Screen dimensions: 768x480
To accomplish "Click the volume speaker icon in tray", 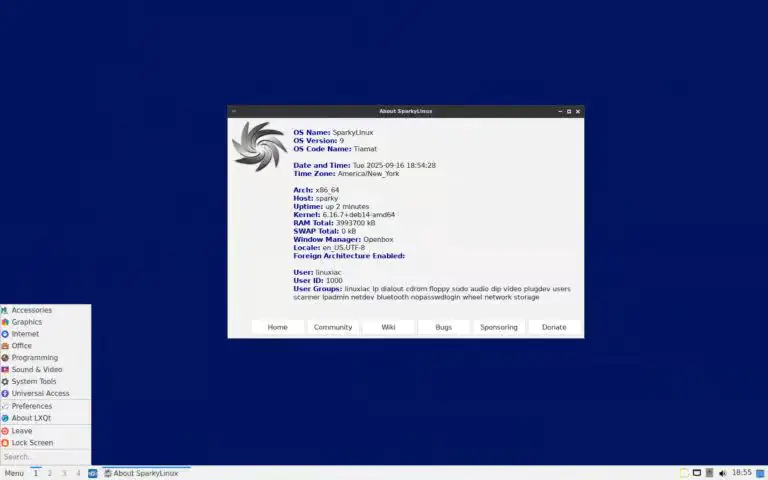I will (722, 473).
